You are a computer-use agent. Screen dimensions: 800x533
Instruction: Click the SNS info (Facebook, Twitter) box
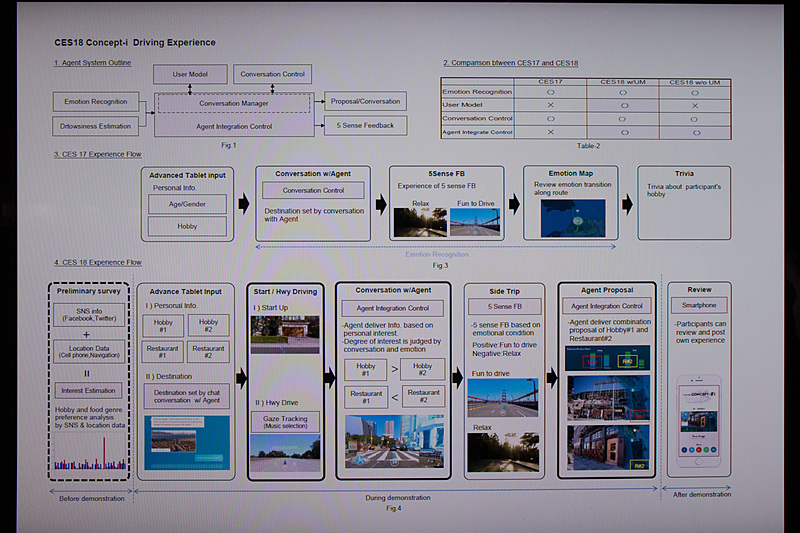click(89, 315)
